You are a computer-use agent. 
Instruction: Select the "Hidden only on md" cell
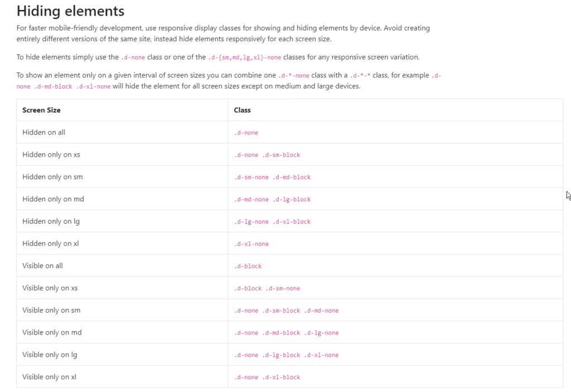(53, 199)
